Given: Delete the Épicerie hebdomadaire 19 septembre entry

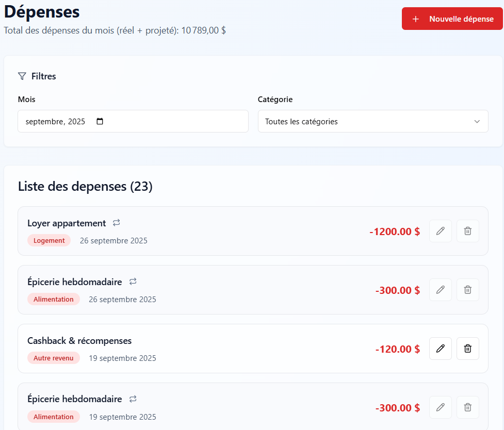Looking at the screenshot, I should (467, 407).
